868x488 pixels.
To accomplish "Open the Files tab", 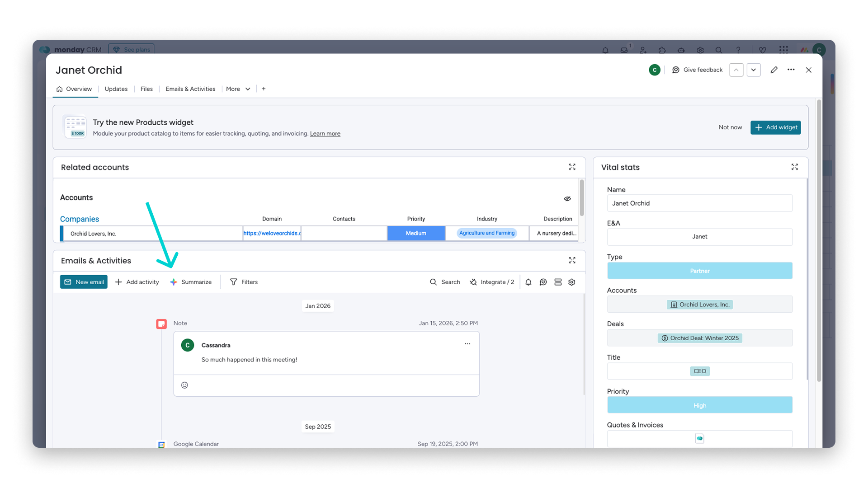I will [146, 89].
